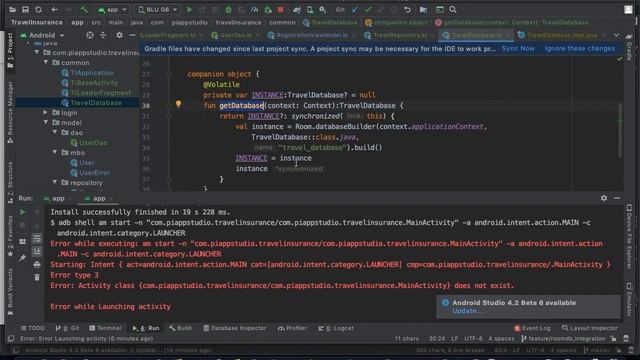This screenshot has width=640, height=360.
Task: Open the Database Inspector tab
Action: coord(235,328)
